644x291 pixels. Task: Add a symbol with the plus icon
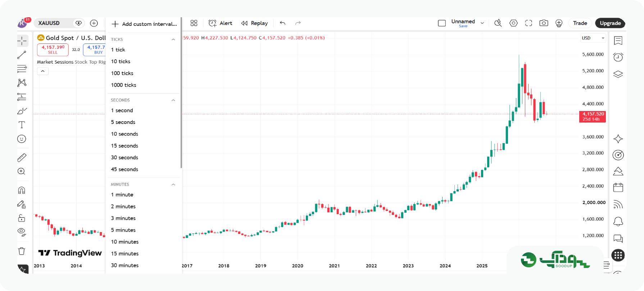point(94,23)
